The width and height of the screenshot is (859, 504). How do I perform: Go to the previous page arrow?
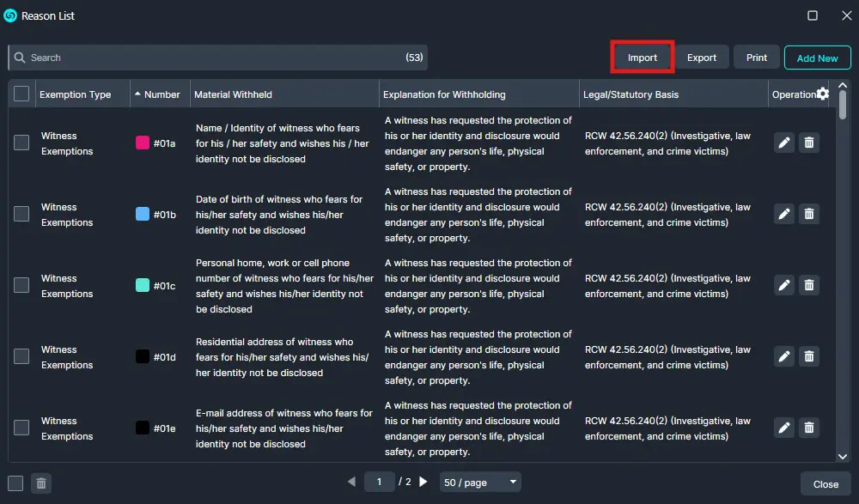point(351,482)
